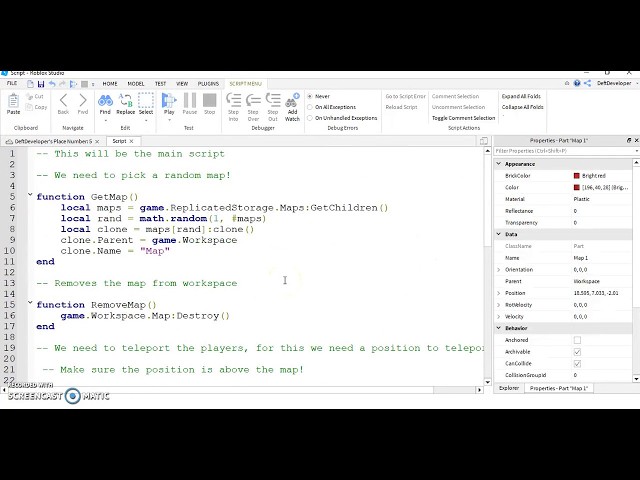
Task: Click Expand All Folds
Action: 521,96
